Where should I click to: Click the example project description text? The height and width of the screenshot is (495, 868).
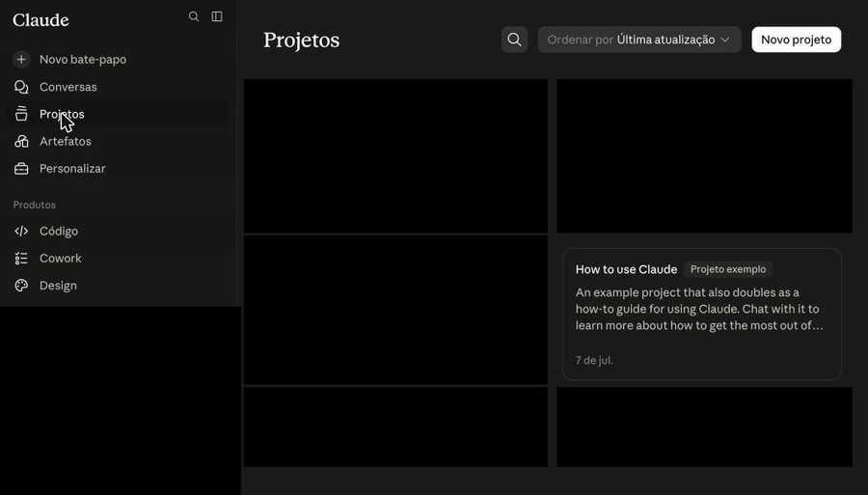[699, 309]
